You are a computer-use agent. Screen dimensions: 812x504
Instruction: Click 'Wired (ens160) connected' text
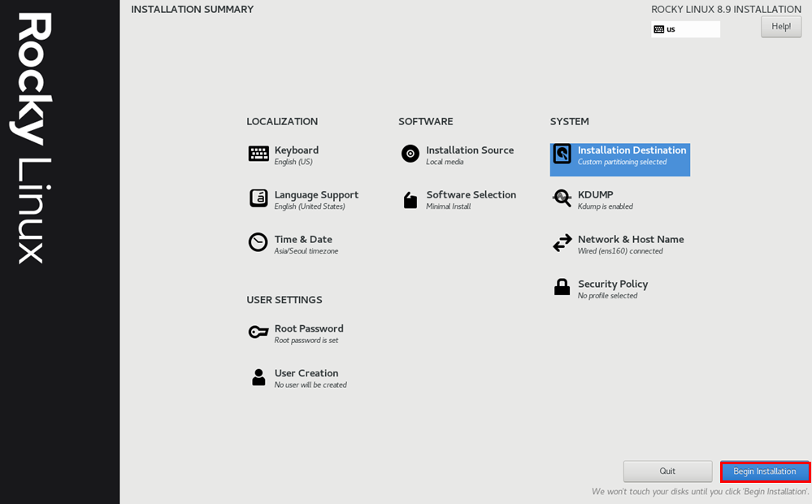pos(620,251)
